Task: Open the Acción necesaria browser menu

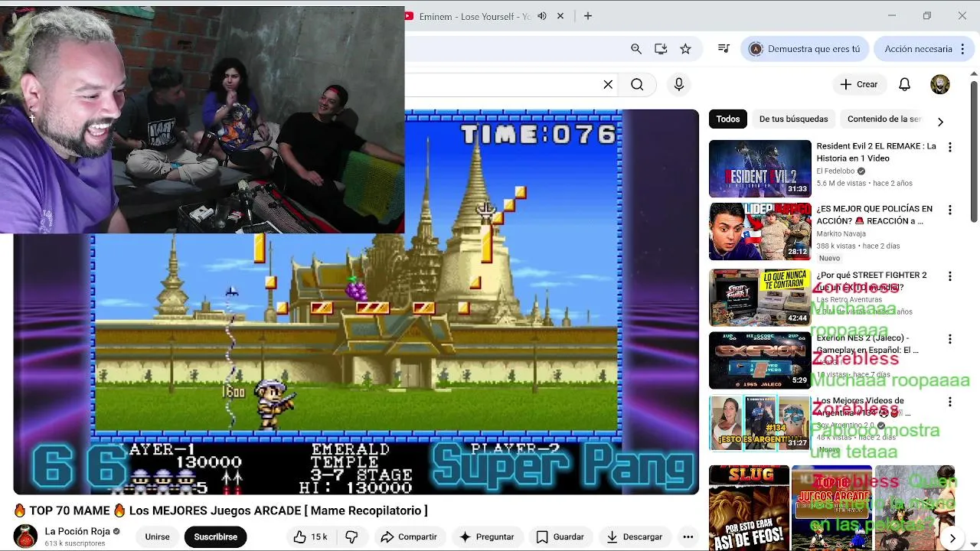Action: pyautogui.click(x=925, y=49)
